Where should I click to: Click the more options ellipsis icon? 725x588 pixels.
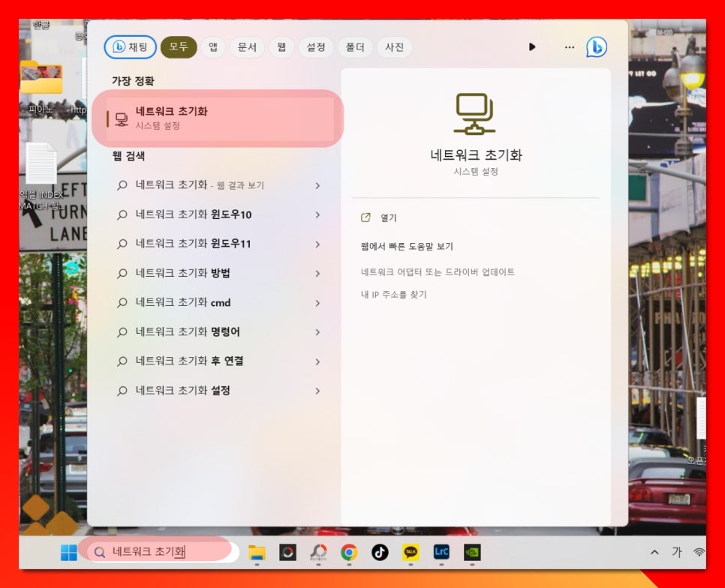569,47
